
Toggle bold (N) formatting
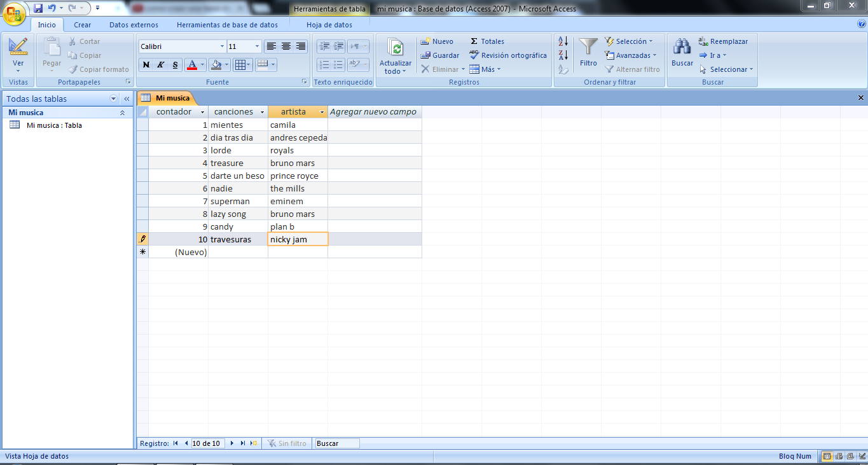pyautogui.click(x=146, y=64)
